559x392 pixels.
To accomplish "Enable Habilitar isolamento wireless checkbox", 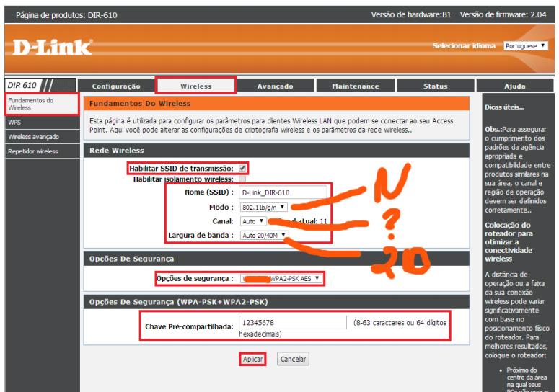I will 242,179.
